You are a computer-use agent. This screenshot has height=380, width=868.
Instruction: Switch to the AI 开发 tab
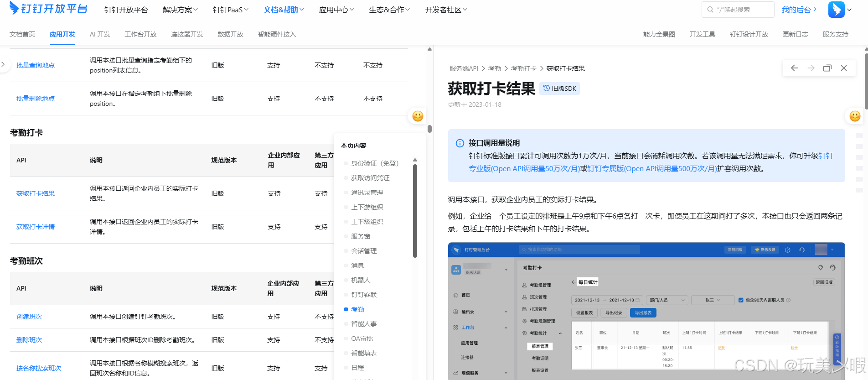click(x=100, y=34)
